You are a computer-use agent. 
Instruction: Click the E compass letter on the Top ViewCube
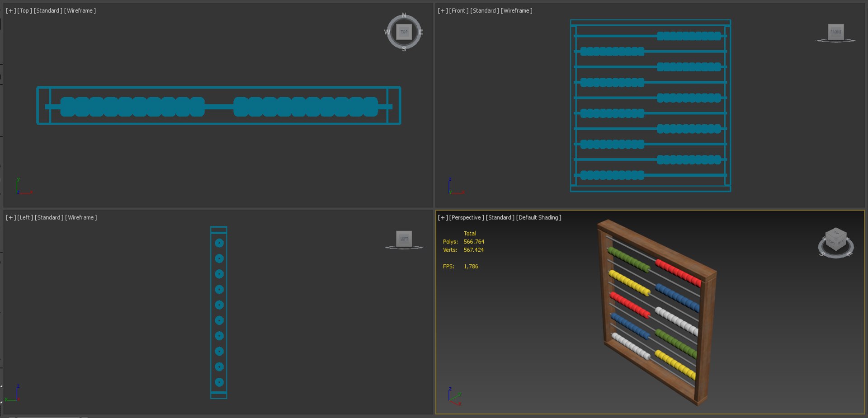pos(421,32)
